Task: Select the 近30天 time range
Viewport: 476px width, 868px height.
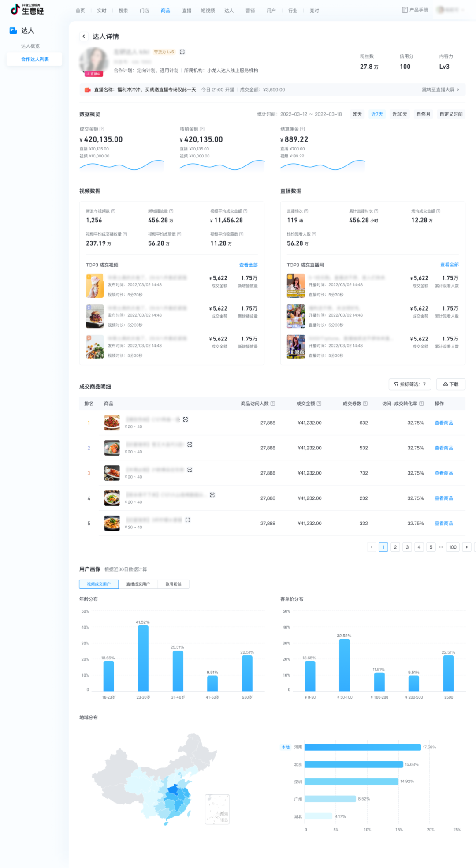Action: 399,114
